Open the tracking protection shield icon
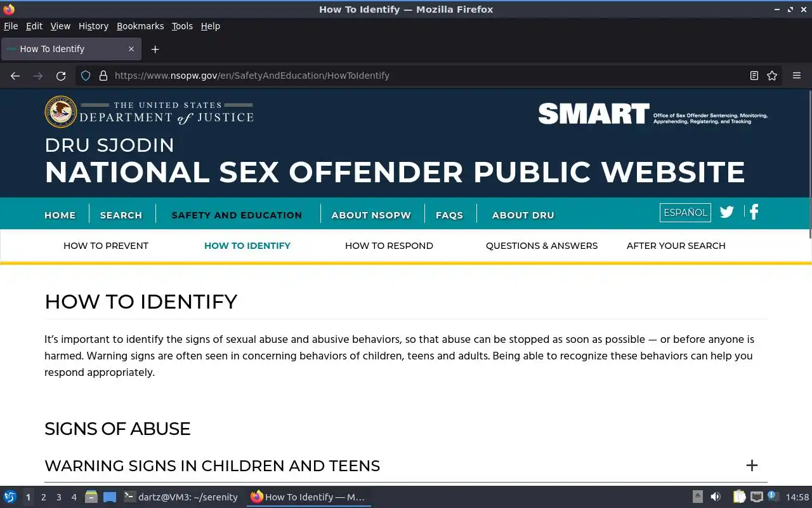 point(86,76)
